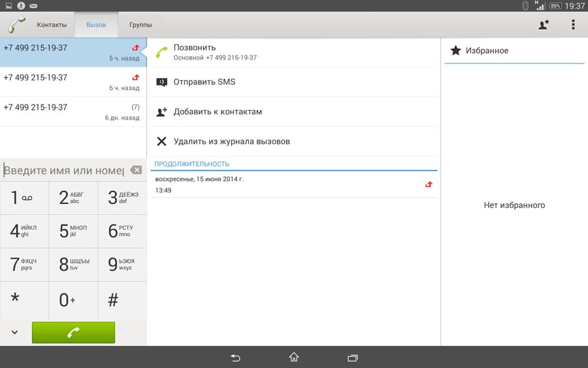Select the Вызов tab
Viewport: 588px width, 368px height.
click(x=96, y=25)
